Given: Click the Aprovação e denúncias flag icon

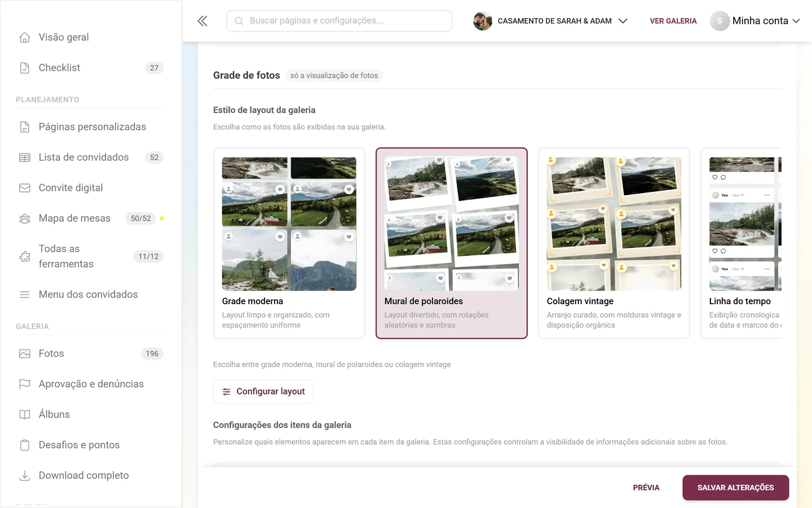Looking at the screenshot, I should (25, 384).
